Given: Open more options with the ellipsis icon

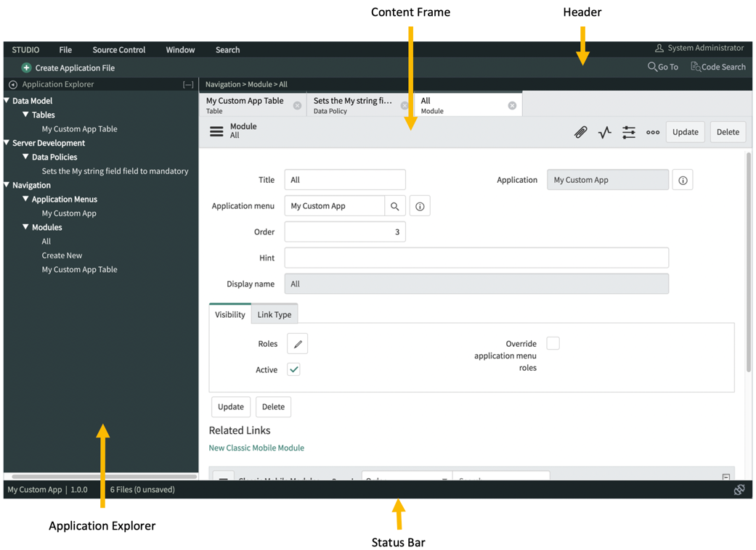Looking at the screenshot, I should 652,132.
